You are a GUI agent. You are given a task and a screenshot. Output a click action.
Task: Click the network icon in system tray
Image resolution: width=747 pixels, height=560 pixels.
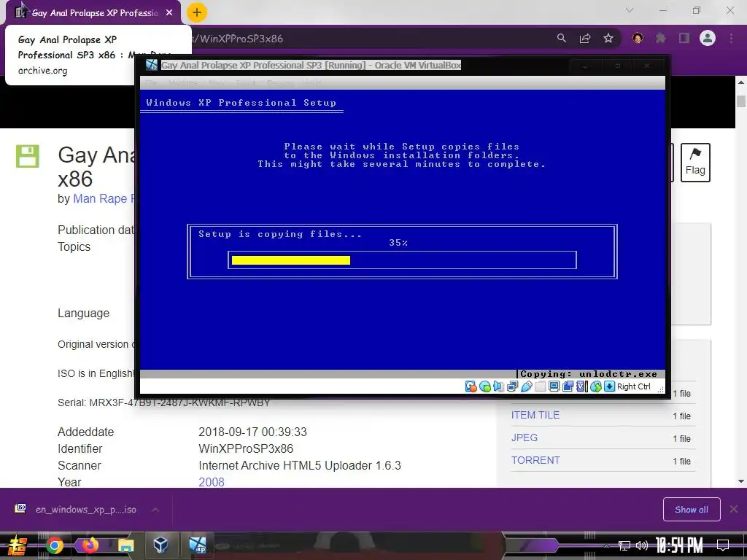coord(624,545)
